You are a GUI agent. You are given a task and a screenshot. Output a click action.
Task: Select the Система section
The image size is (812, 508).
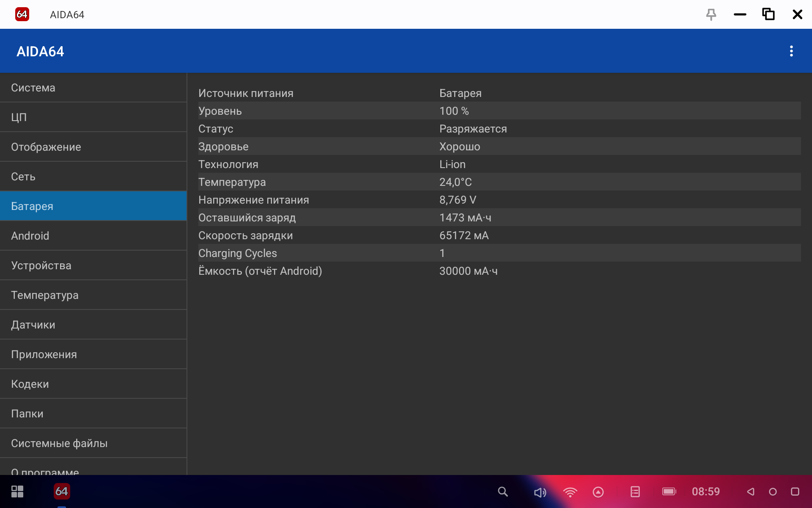[x=93, y=88]
